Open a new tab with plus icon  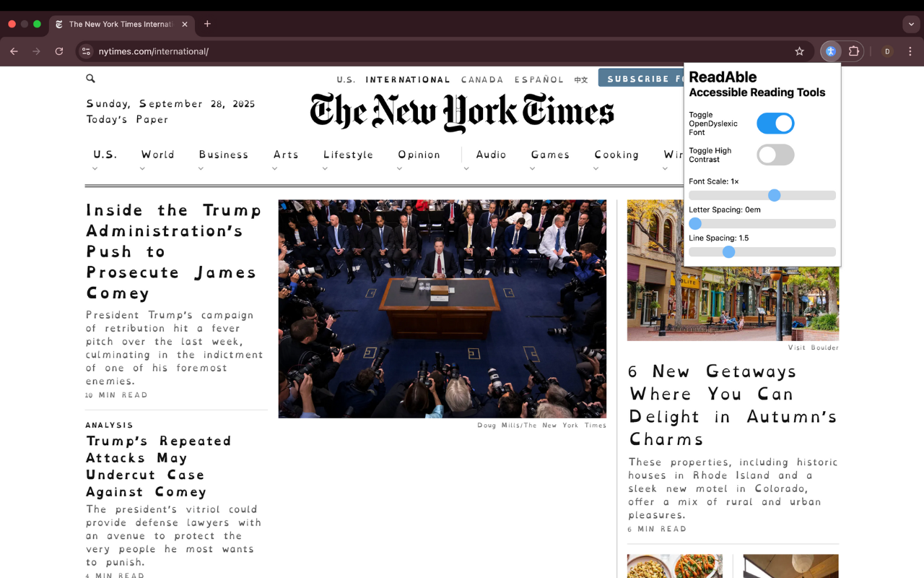(207, 24)
